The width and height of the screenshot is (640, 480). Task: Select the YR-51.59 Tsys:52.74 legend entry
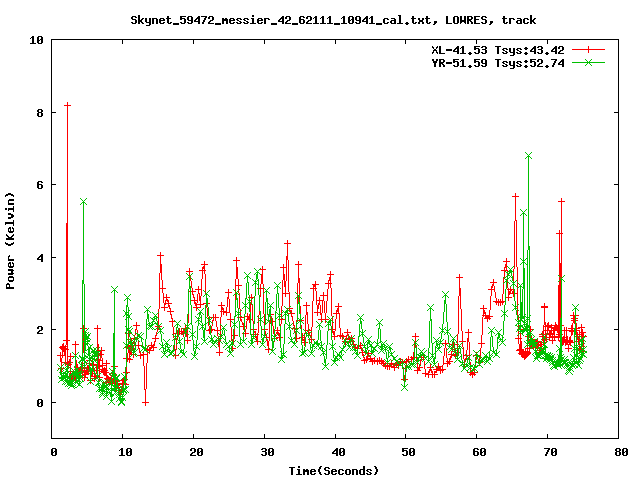click(498, 63)
